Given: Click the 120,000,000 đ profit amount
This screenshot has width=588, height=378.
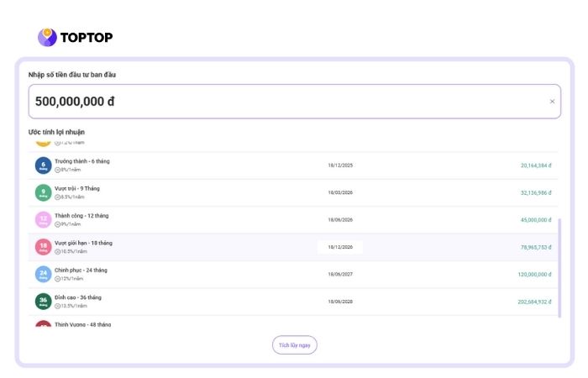Looking at the screenshot, I should [533, 275].
